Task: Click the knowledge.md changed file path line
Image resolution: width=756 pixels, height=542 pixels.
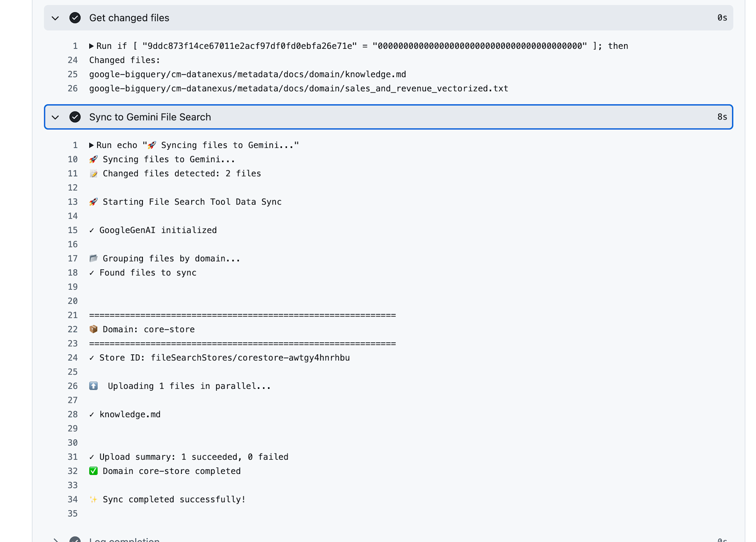Action: pyautogui.click(x=248, y=75)
